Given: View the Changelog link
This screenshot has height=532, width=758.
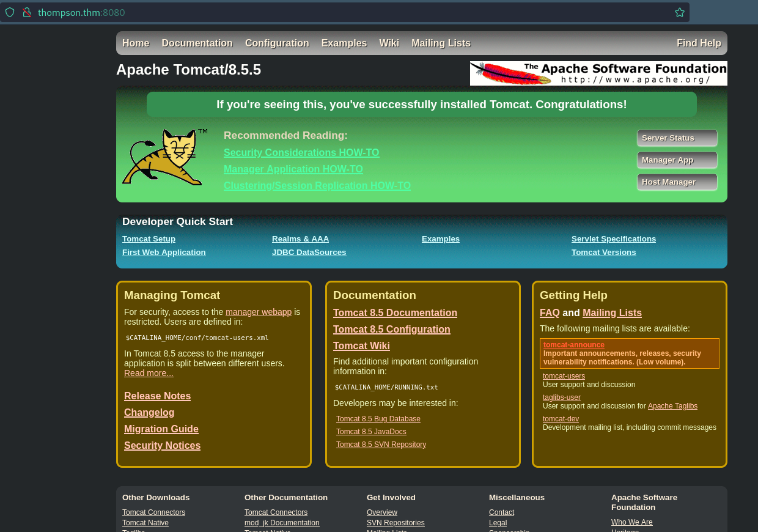Looking at the screenshot, I should (x=149, y=412).
